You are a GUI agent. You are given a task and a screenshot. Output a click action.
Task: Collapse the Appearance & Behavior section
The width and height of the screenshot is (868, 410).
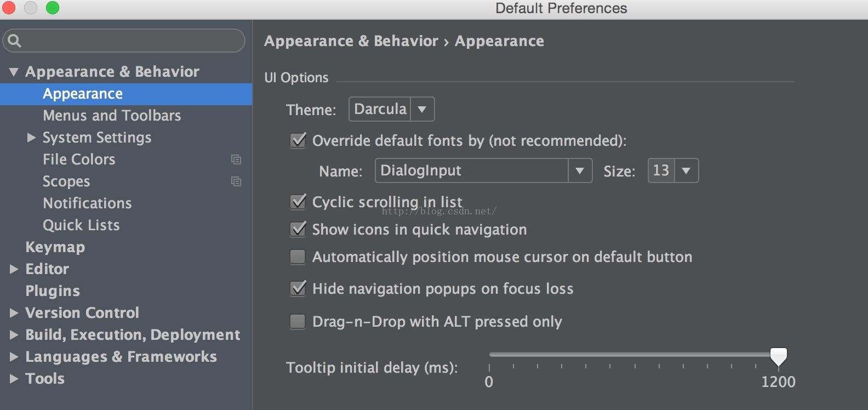pos(14,72)
